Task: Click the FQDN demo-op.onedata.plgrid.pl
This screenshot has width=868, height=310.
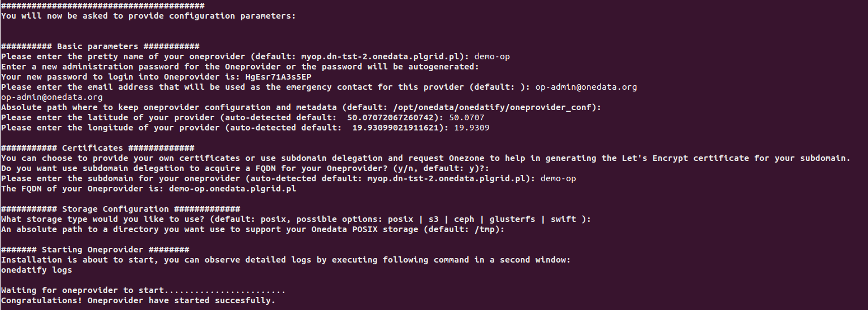Action: pos(232,189)
